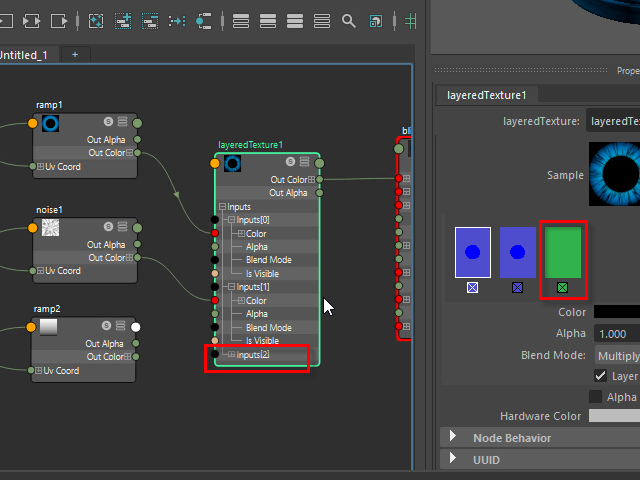
Task: Click the ramp1 node swatch icon
Action: (50, 123)
